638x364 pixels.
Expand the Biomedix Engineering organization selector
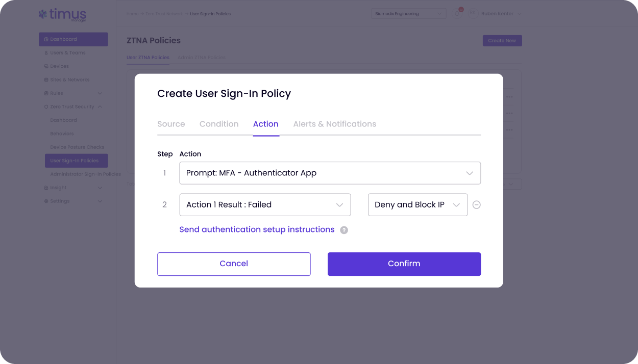408,14
